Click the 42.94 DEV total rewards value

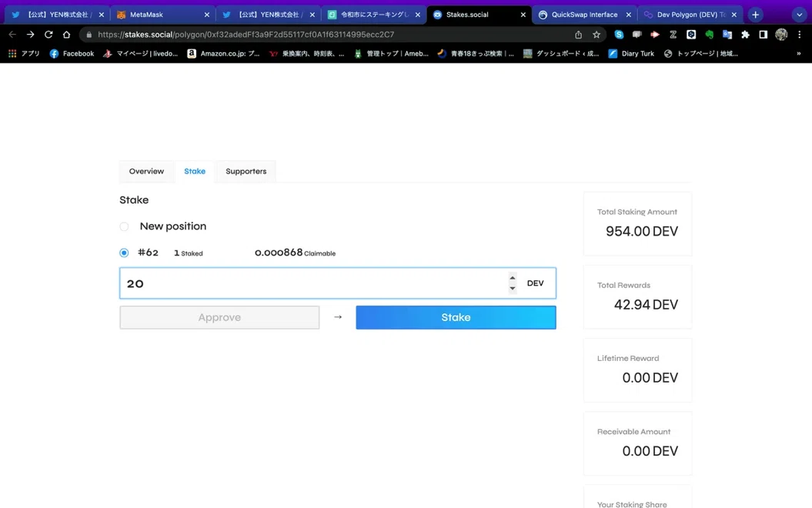[646, 305]
